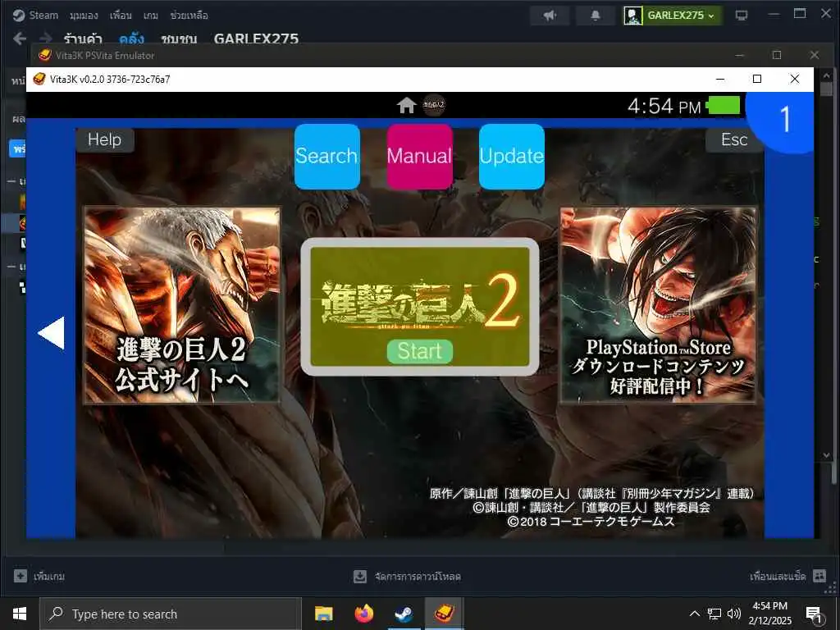Open Steam from taskbar
Image resolution: width=840 pixels, height=630 pixels.
pos(404,614)
